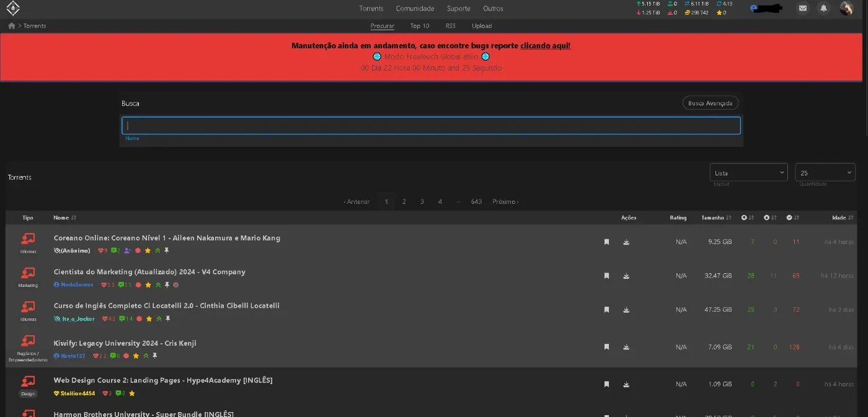Go to the Próximo page
Screen dimensions: 868x417
[505, 202]
